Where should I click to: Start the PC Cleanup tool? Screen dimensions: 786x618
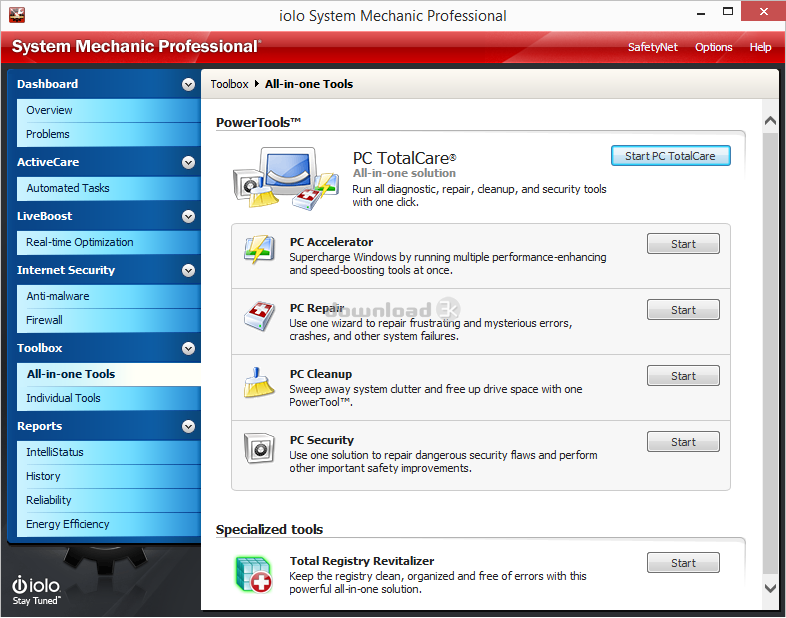[683, 376]
